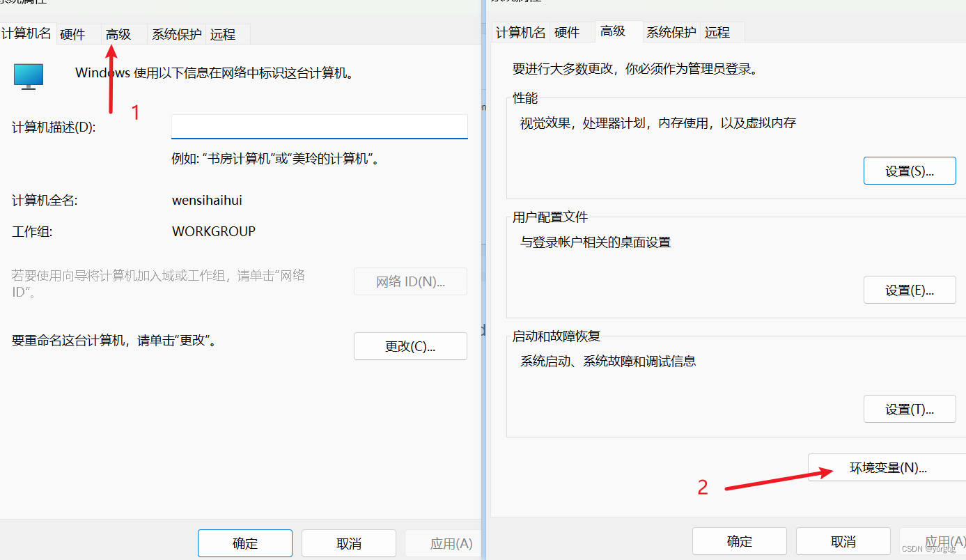Viewport: 966px width, 560px height.
Task: Click 应用 button in right window
Action: tap(933, 541)
